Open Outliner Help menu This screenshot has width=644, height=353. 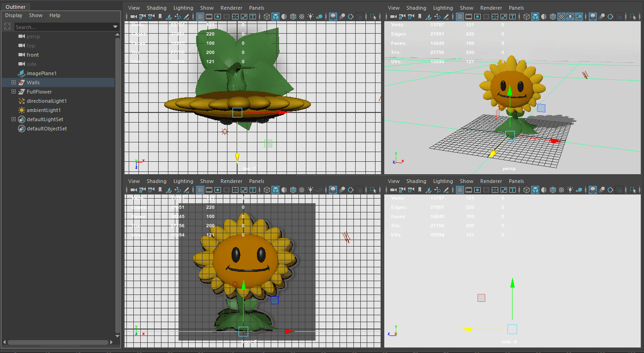coord(55,15)
